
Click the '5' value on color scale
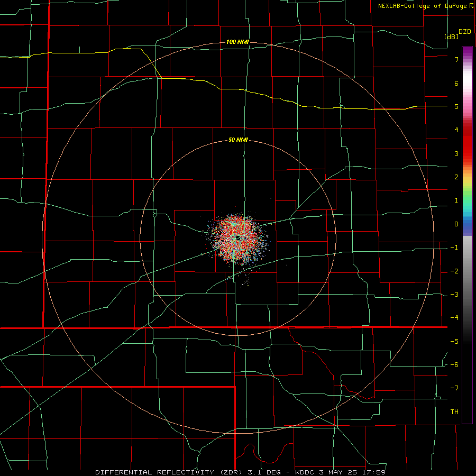coord(456,106)
